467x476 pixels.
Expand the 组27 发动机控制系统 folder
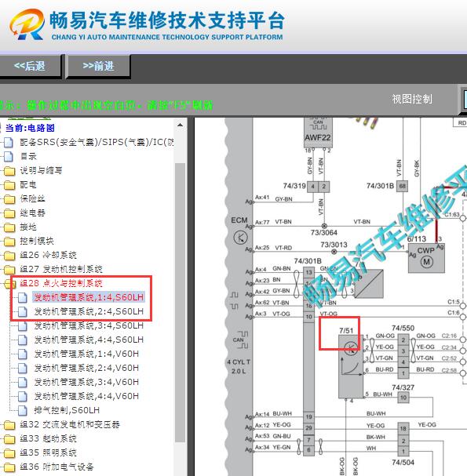pyautogui.click(x=61, y=269)
